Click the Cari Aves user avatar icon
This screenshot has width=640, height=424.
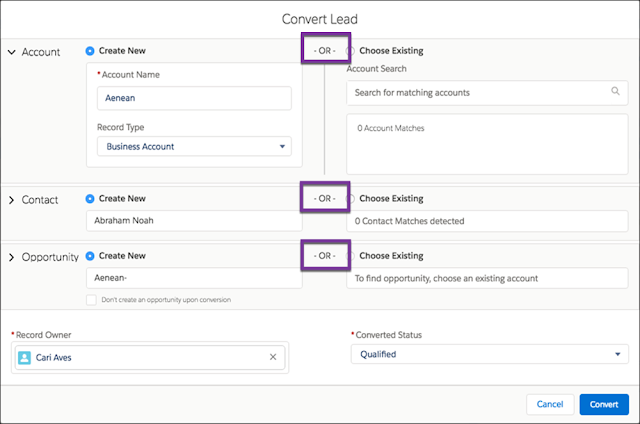point(24,357)
